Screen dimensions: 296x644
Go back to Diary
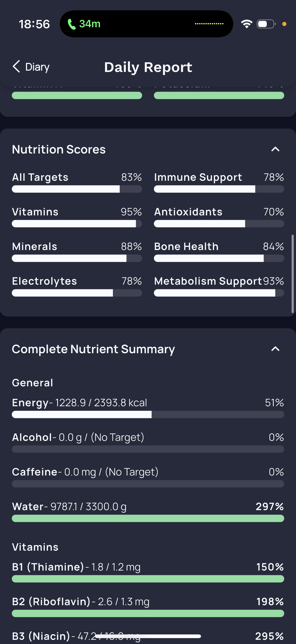point(31,67)
